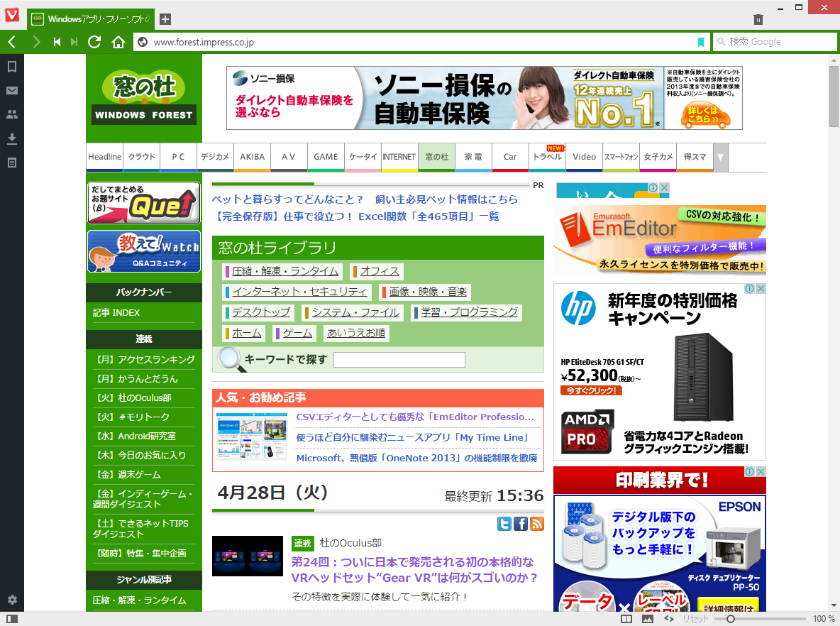Switch to the INTERNET category tab
840x626 pixels.
pos(399,157)
